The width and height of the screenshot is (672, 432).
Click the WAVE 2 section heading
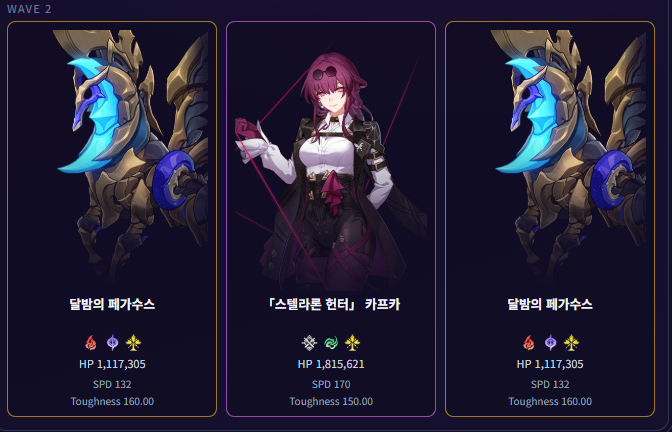[x=29, y=9]
